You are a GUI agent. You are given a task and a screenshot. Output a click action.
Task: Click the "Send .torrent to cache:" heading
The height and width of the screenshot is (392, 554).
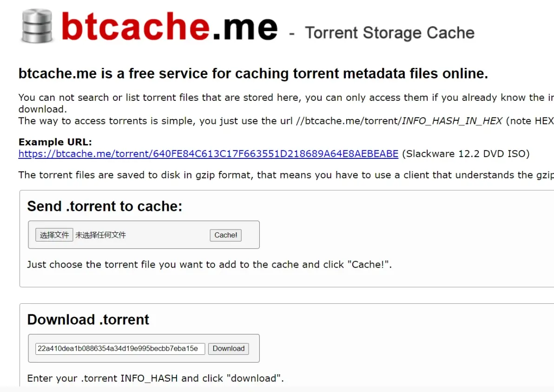(x=105, y=206)
